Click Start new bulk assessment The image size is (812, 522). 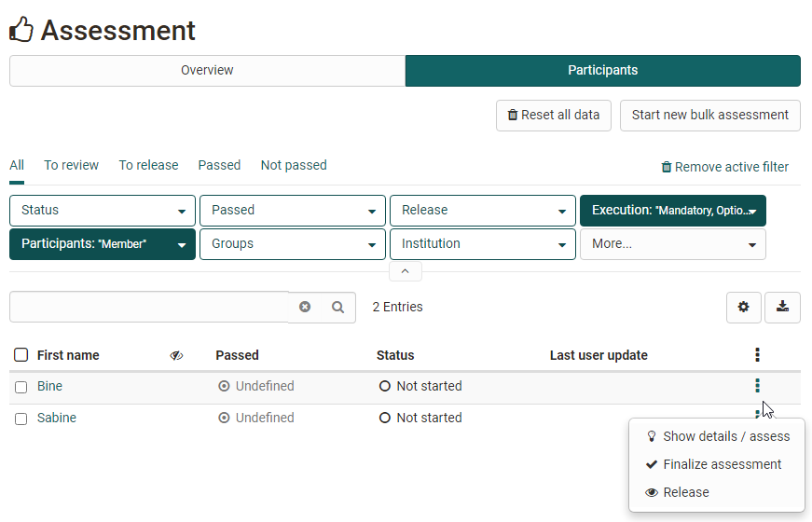(x=709, y=116)
